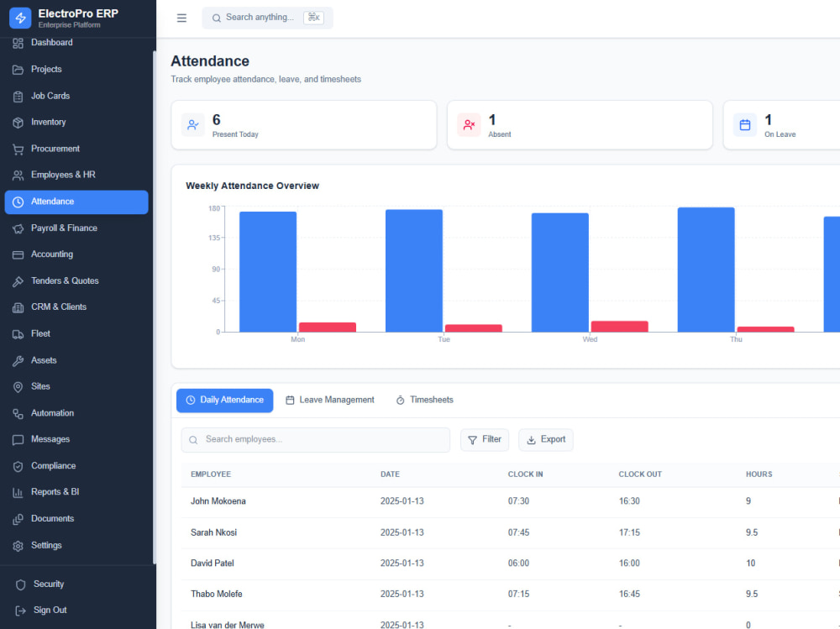840x629 pixels.
Task: Click the EMPLOYEE column header
Action: click(211, 474)
